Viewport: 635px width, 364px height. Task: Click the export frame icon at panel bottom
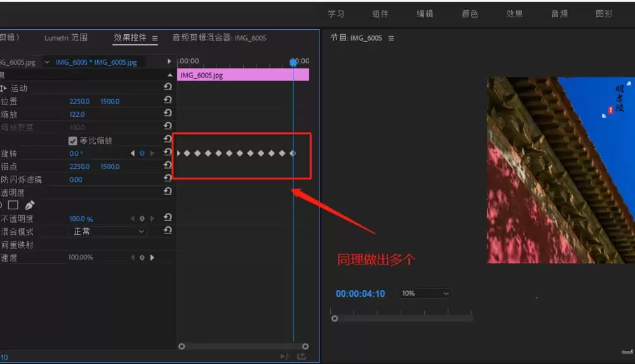pyautogui.click(x=302, y=356)
